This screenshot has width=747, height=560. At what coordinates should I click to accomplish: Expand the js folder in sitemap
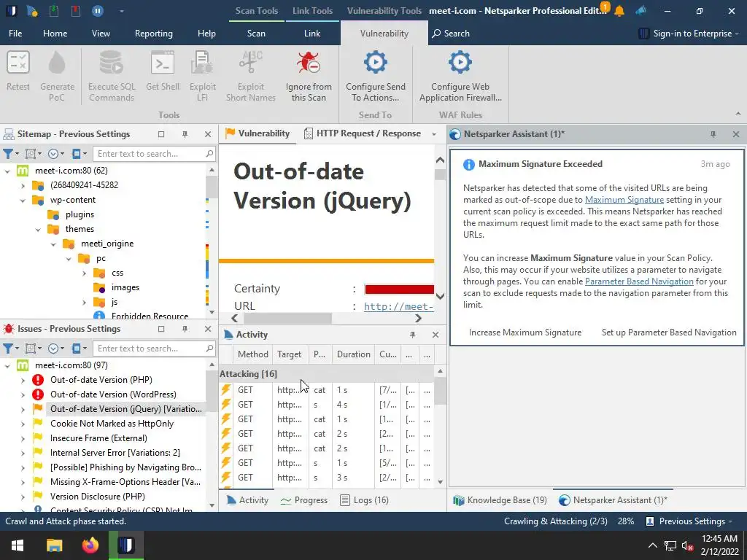[85, 303]
